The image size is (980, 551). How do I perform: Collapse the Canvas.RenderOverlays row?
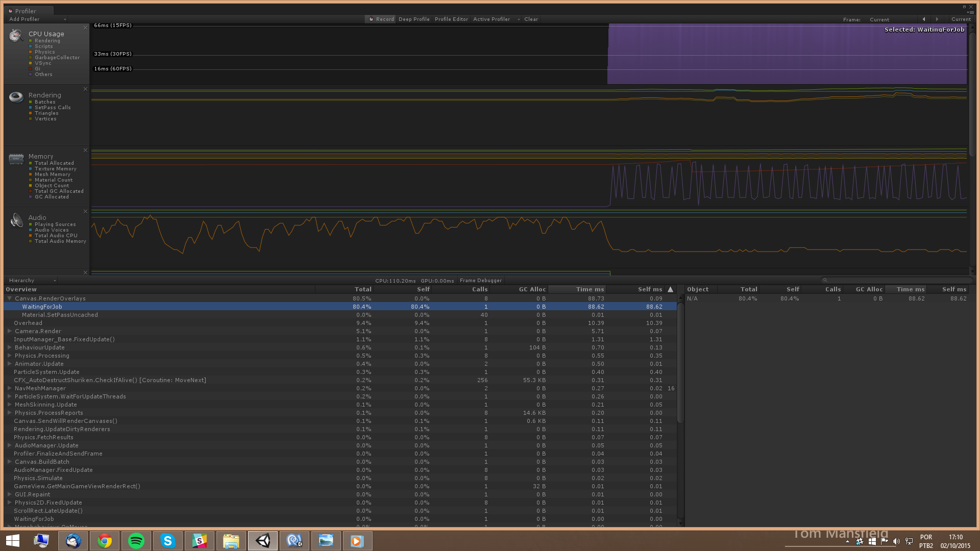[9, 298]
